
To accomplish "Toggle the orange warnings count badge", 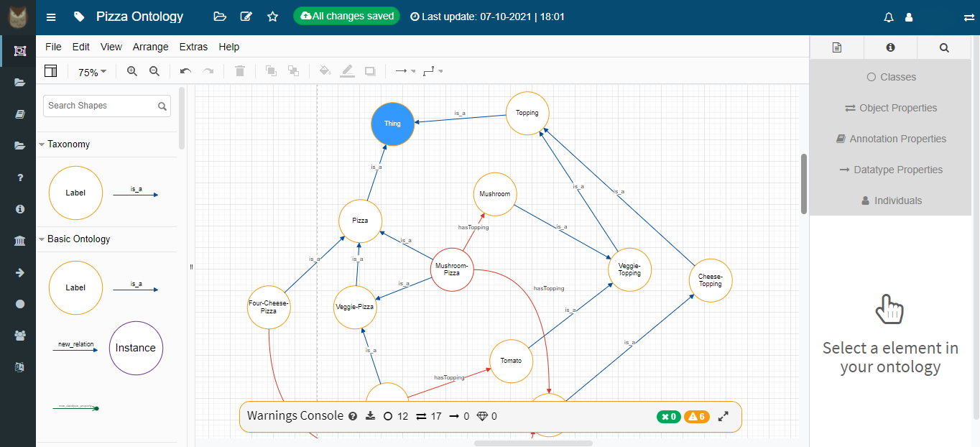I will pyautogui.click(x=696, y=417).
